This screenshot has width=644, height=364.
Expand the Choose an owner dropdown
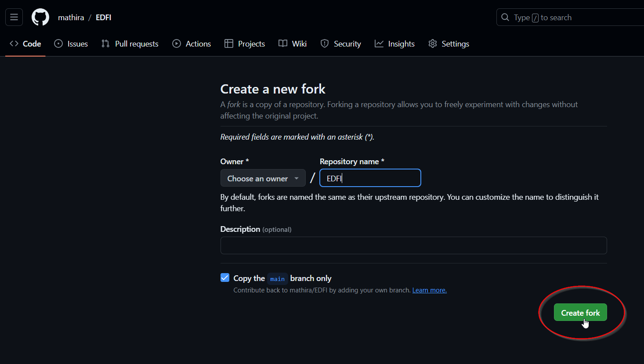263,178
